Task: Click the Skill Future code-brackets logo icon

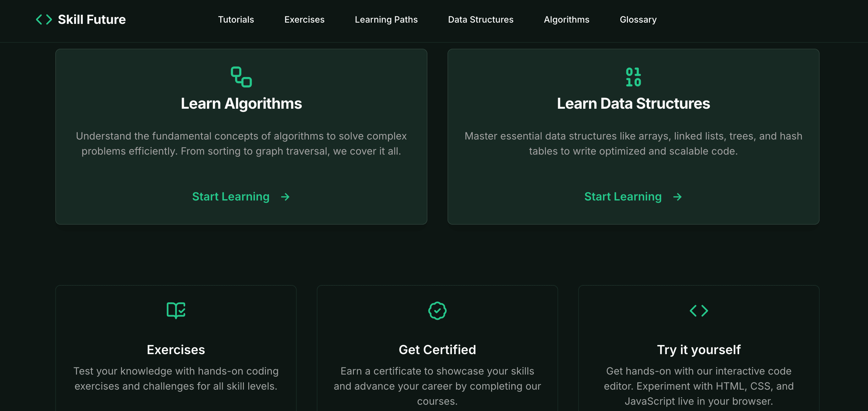Action: (44, 19)
